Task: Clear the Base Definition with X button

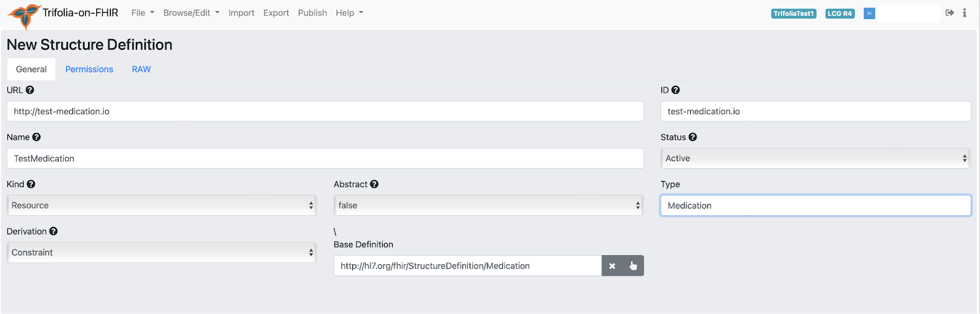Action: point(612,266)
